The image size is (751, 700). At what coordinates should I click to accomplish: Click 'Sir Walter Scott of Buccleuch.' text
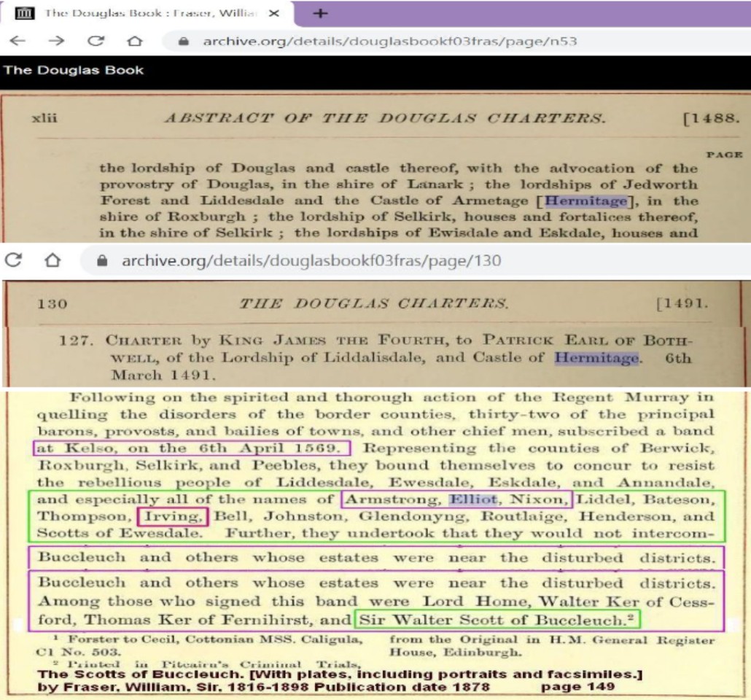(x=497, y=620)
